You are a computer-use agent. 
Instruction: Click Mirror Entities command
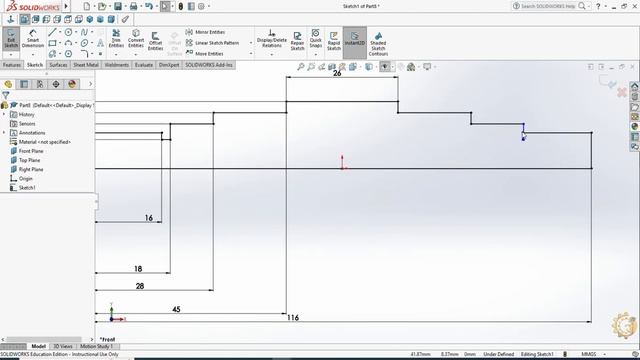[x=206, y=32]
